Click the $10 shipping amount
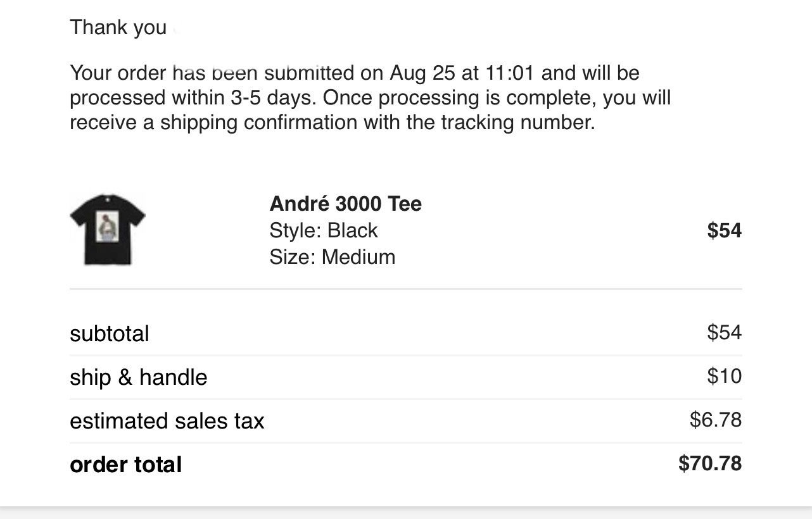 coord(724,376)
